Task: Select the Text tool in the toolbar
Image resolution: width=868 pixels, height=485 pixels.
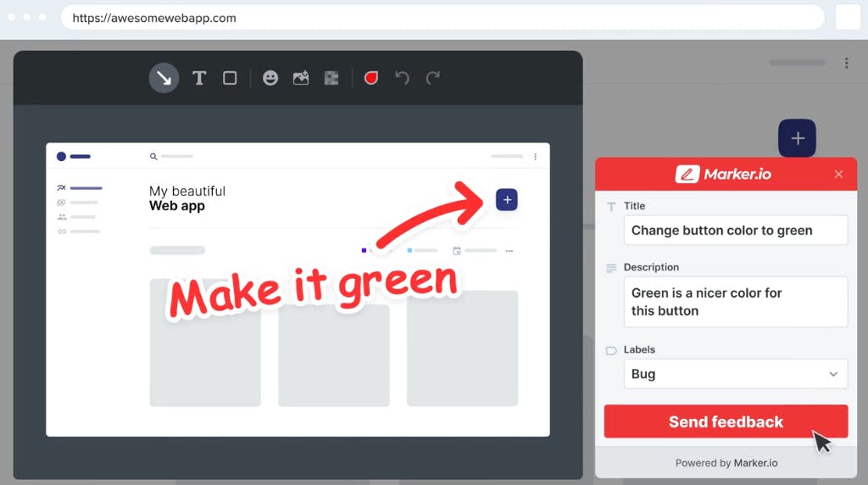Action: tap(199, 78)
